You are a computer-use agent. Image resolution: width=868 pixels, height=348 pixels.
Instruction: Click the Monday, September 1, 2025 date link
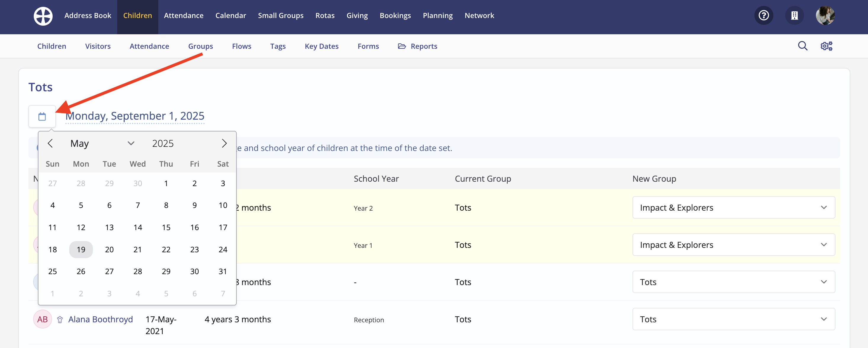pyautogui.click(x=135, y=116)
